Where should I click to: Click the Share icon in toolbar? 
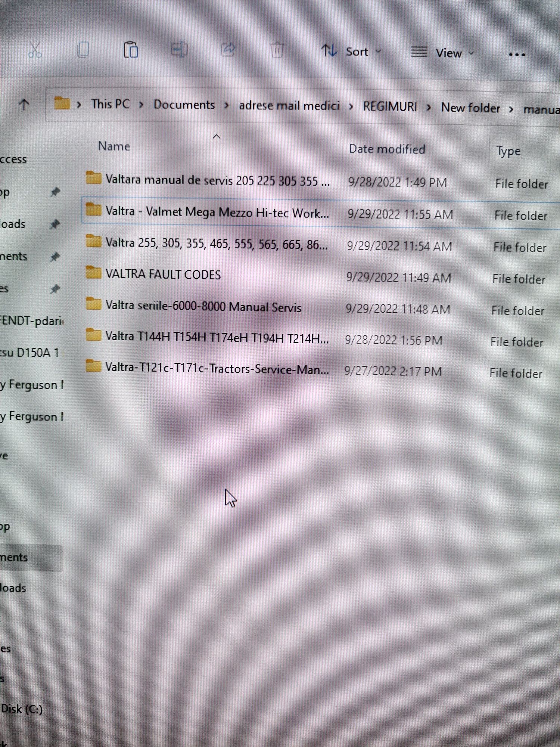coord(228,50)
